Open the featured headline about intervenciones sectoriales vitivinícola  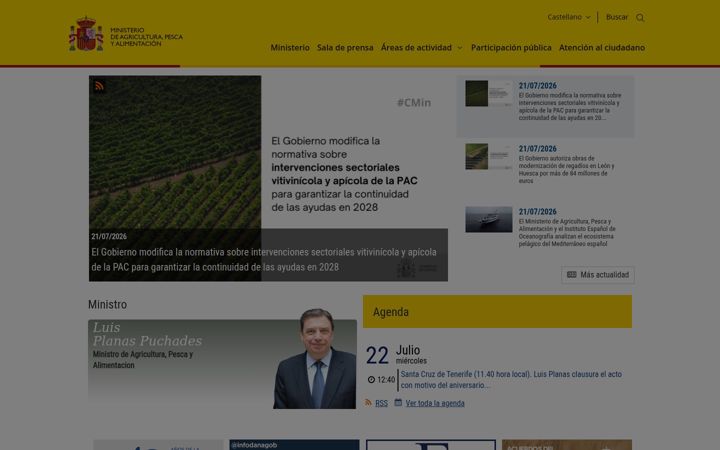pyautogui.click(x=264, y=259)
